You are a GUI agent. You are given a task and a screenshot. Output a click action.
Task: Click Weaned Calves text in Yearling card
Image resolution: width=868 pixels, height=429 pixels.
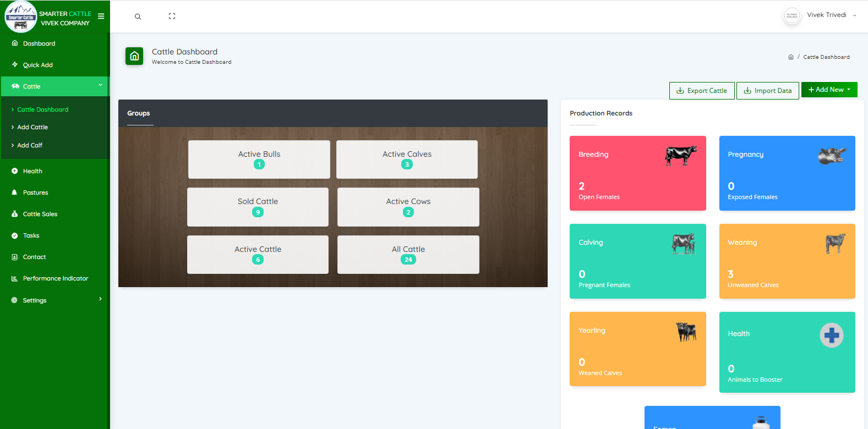600,373
